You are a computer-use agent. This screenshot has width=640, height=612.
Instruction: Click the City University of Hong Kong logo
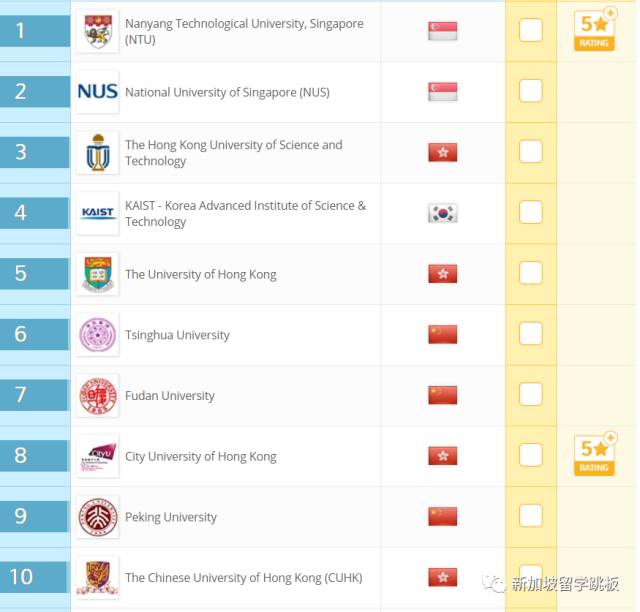click(97, 457)
